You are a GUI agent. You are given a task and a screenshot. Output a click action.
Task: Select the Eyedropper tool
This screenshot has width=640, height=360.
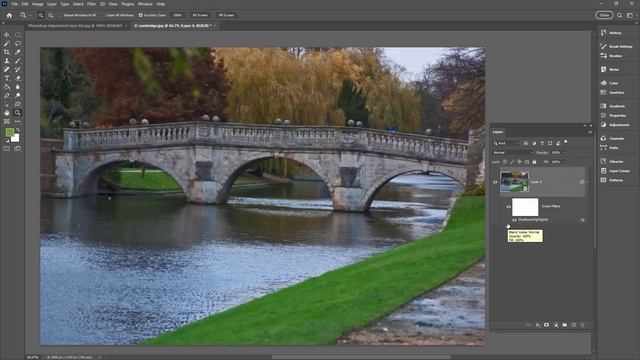pyautogui.click(x=18, y=52)
